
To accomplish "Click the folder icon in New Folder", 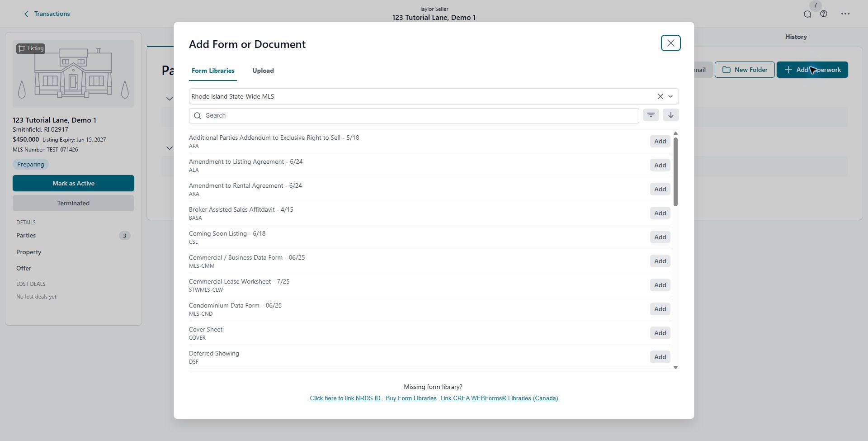I will [726, 70].
